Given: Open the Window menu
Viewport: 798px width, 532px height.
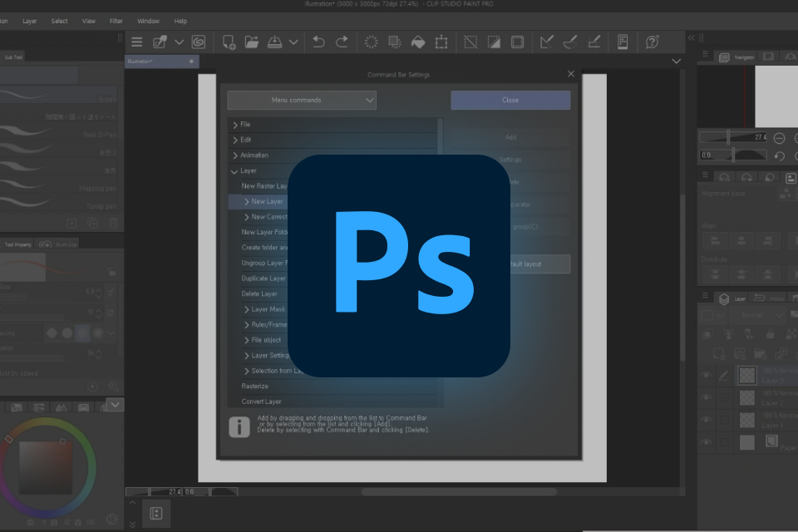Looking at the screenshot, I should click(148, 21).
